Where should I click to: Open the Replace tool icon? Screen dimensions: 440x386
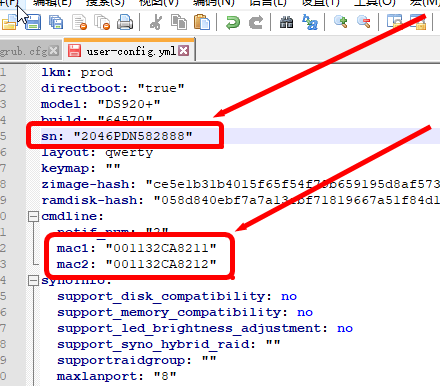(310, 22)
